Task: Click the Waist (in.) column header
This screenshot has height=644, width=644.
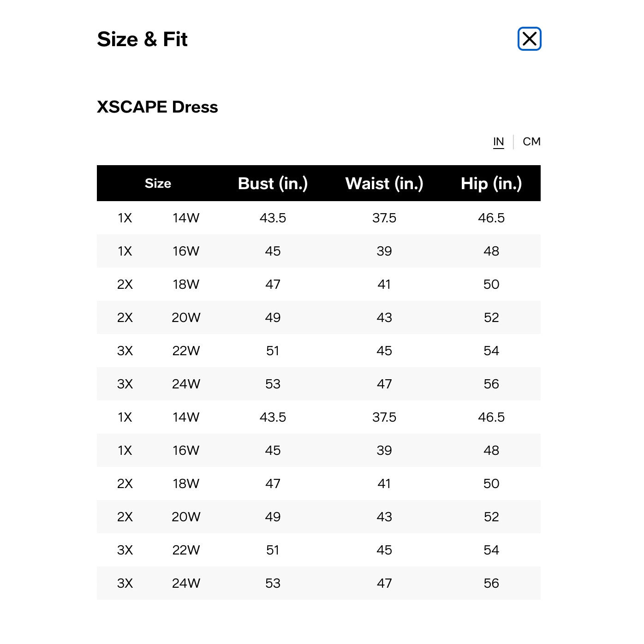Action: (x=384, y=184)
